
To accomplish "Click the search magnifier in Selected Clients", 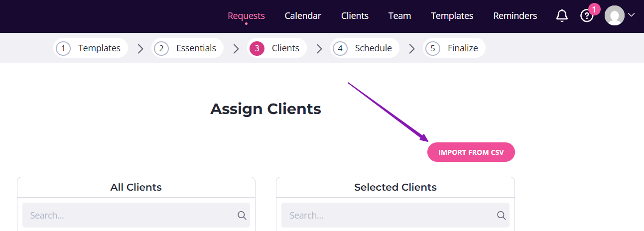I will click(x=502, y=215).
